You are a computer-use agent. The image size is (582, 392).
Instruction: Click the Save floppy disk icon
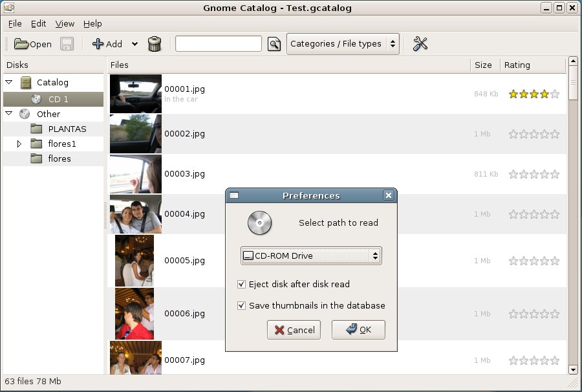(67, 44)
